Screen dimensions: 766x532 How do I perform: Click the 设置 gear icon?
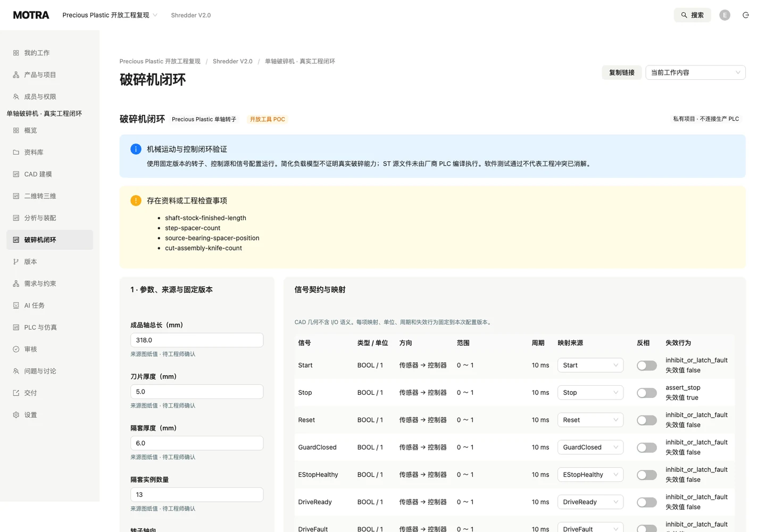(x=16, y=414)
